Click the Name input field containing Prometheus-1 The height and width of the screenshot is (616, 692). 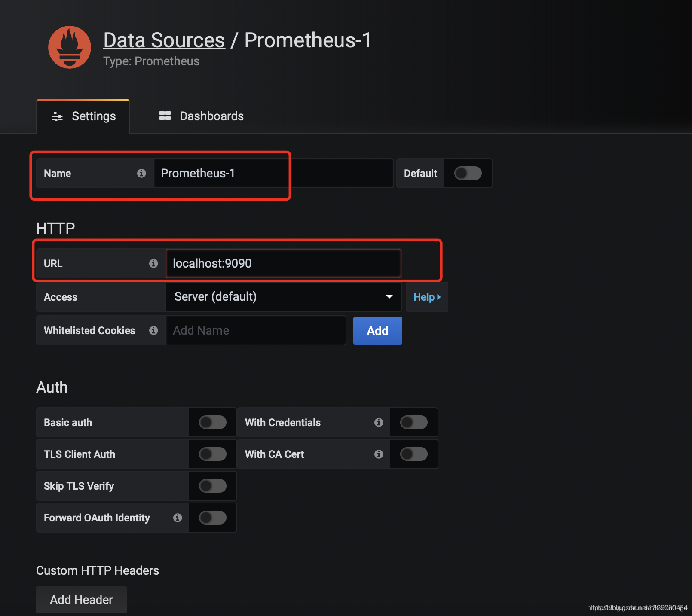coord(273,173)
